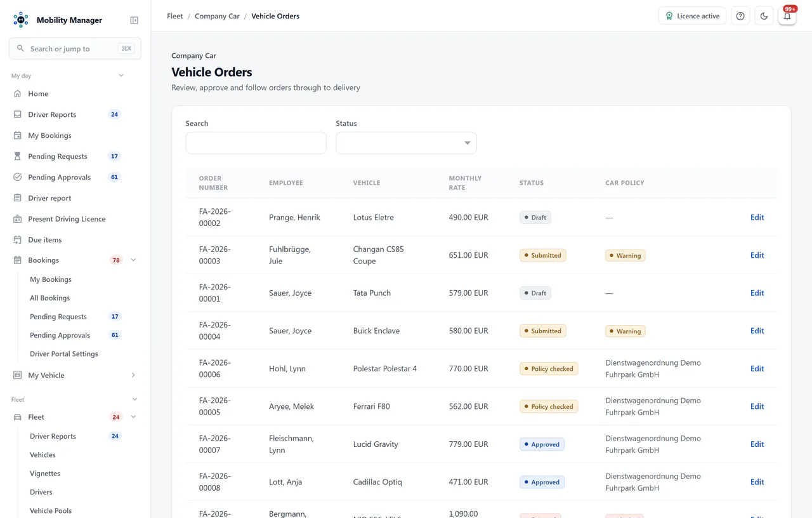Screen dimensions: 812x518
Task: Click the Driver report document icon
Action: (x=18, y=198)
